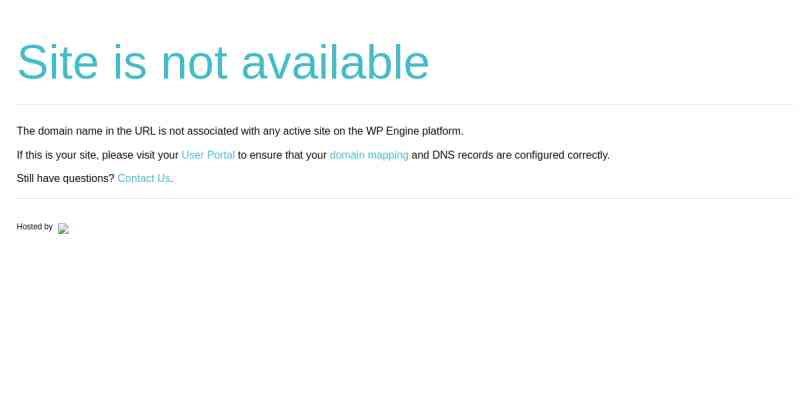Click the Contact Us link
The height and width of the screenshot is (400, 800).
(x=144, y=179)
